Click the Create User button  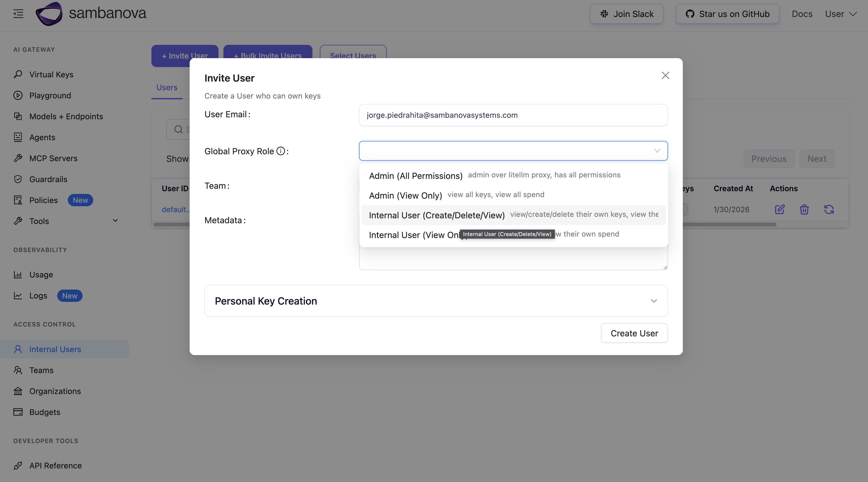click(634, 333)
